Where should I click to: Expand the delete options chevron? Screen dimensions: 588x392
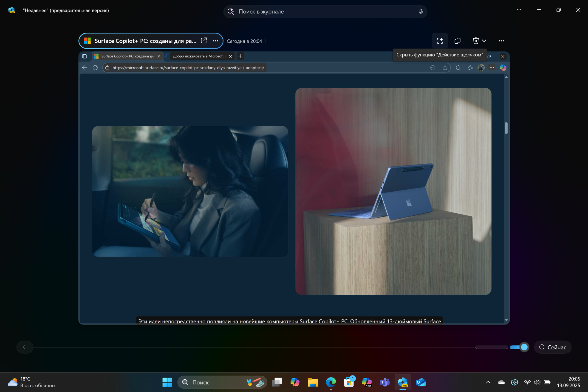[x=484, y=41]
